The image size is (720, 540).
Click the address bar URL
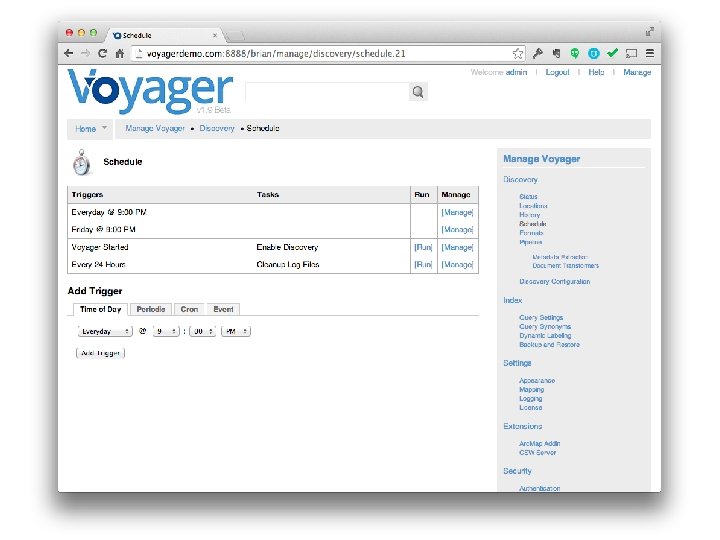tap(276, 54)
